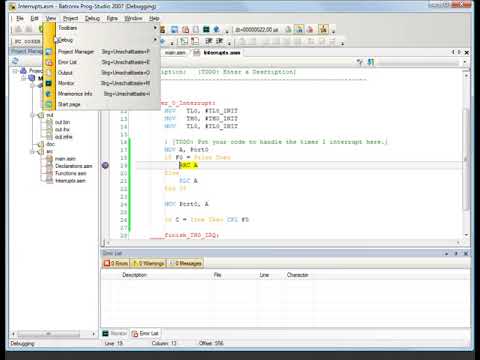
Task: Open main.asm in the project tree
Action: (65, 159)
